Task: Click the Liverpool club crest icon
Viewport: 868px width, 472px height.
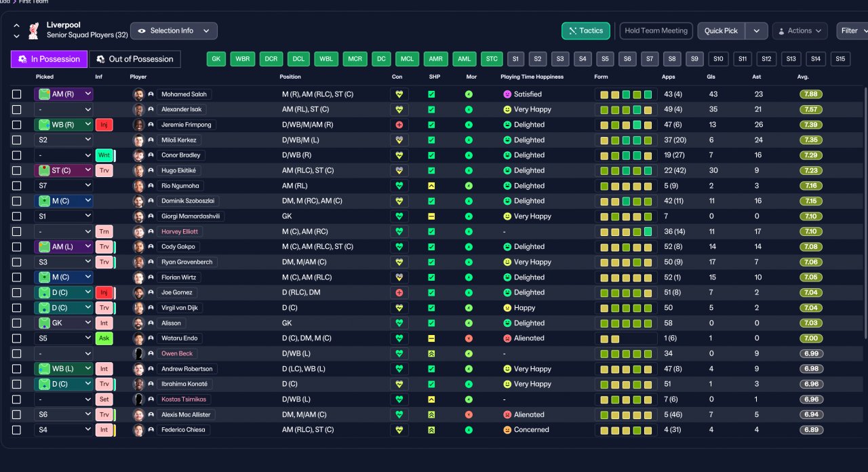Action: tap(33, 31)
